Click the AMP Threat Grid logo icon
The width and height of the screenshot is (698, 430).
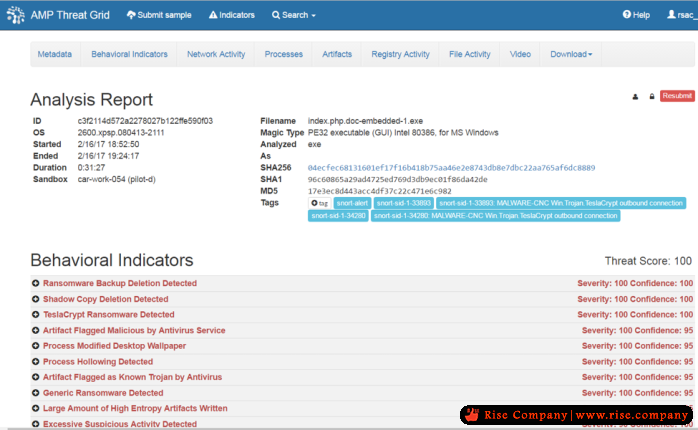(16, 15)
